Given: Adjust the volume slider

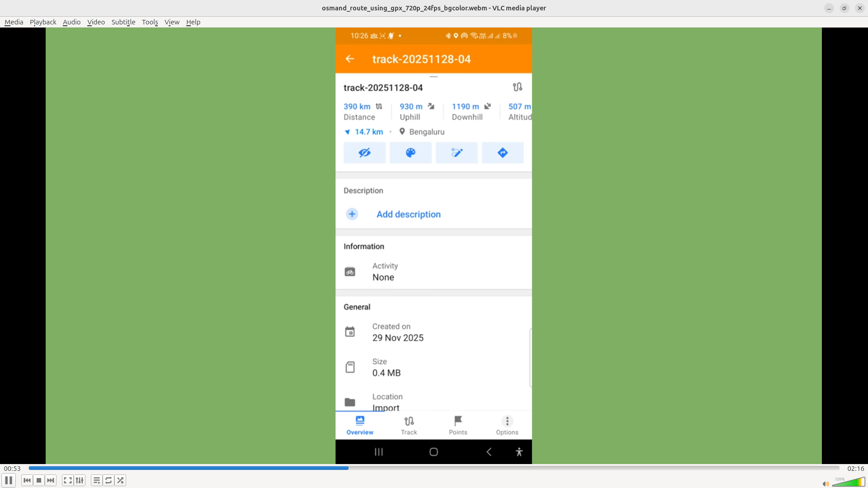Looking at the screenshot, I should coord(849,482).
